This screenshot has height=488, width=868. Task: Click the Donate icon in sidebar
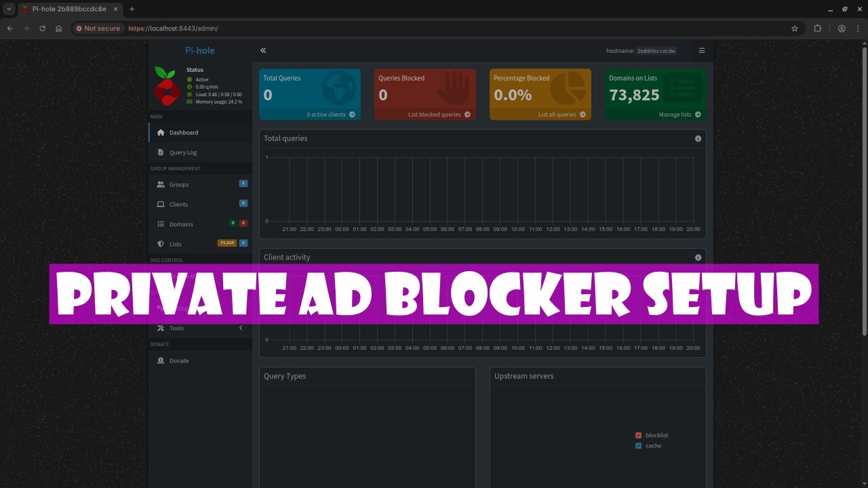click(x=161, y=361)
